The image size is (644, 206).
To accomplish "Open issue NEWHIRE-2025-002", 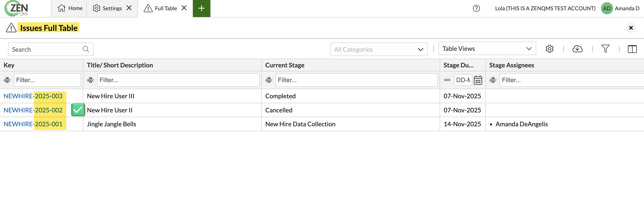I will [33, 110].
